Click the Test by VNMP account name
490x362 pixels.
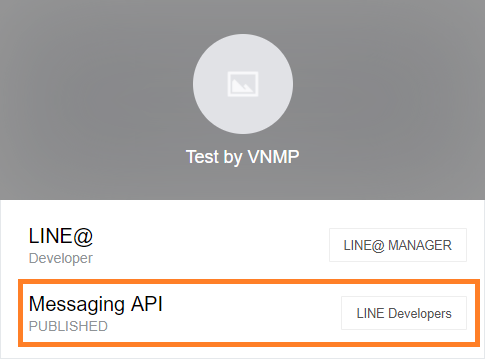242,157
